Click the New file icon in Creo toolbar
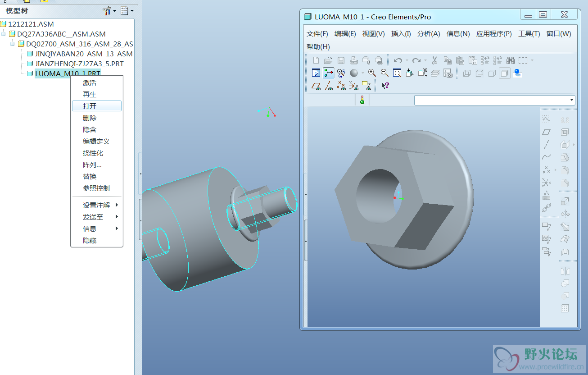Image resolution: width=588 pixels, height=375 pixels. (x=316, y=60)
